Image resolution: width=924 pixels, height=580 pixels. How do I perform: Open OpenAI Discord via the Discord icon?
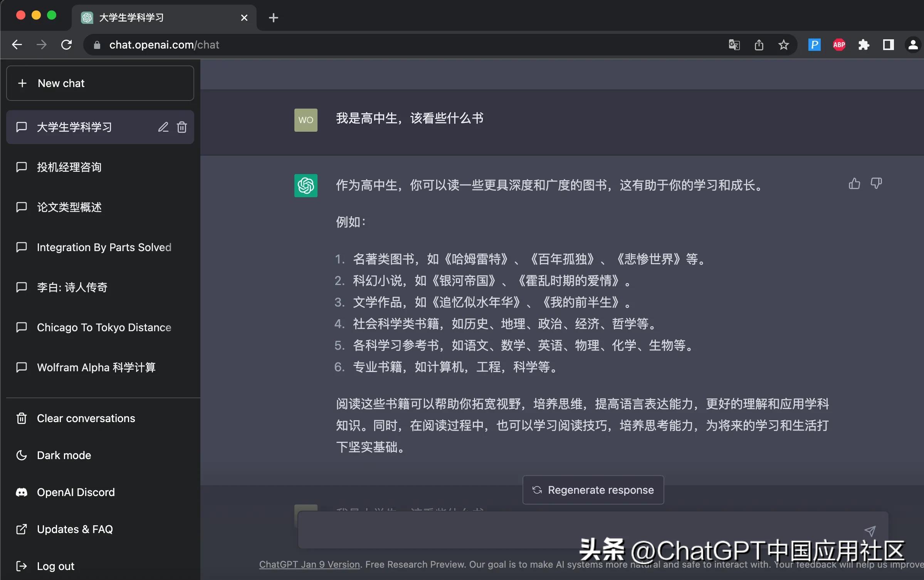pos(21,492)
